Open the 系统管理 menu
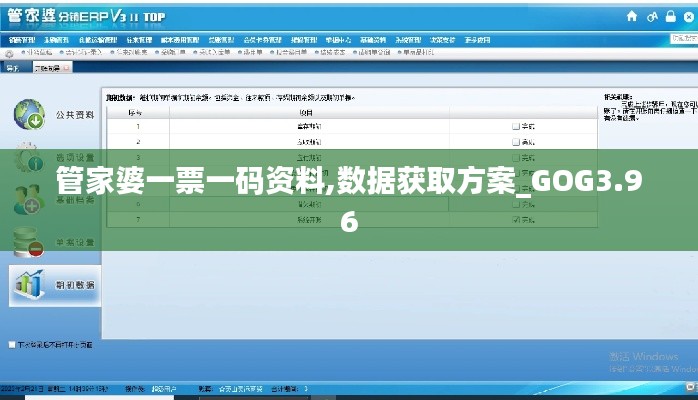The image size is (698, 400). coord(408,40)
